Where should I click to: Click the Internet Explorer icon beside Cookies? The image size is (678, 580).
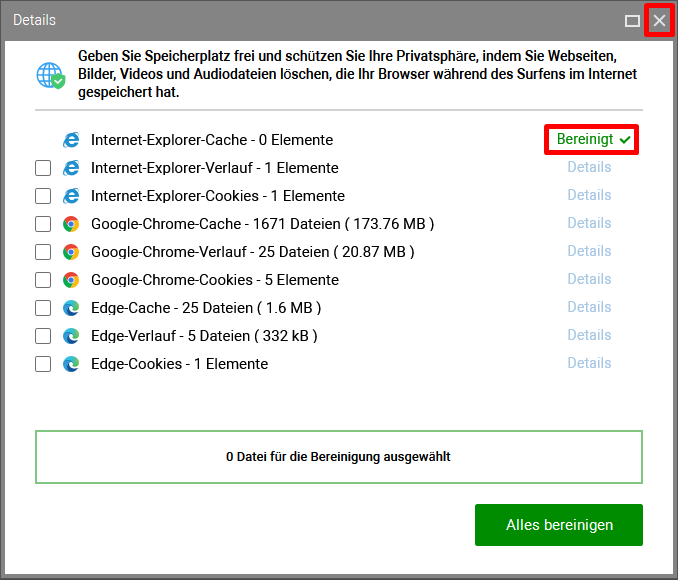tap(71, 196)
